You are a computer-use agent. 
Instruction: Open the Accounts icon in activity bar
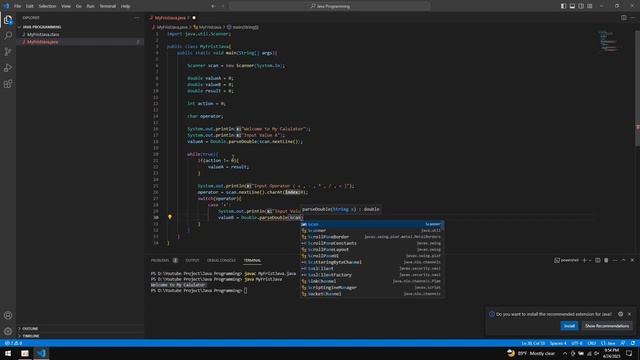pos(8,315)
